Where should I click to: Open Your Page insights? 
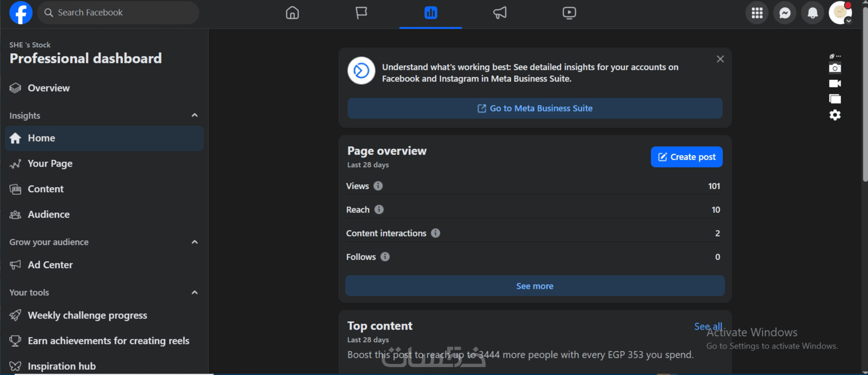[x=104, y=163]
